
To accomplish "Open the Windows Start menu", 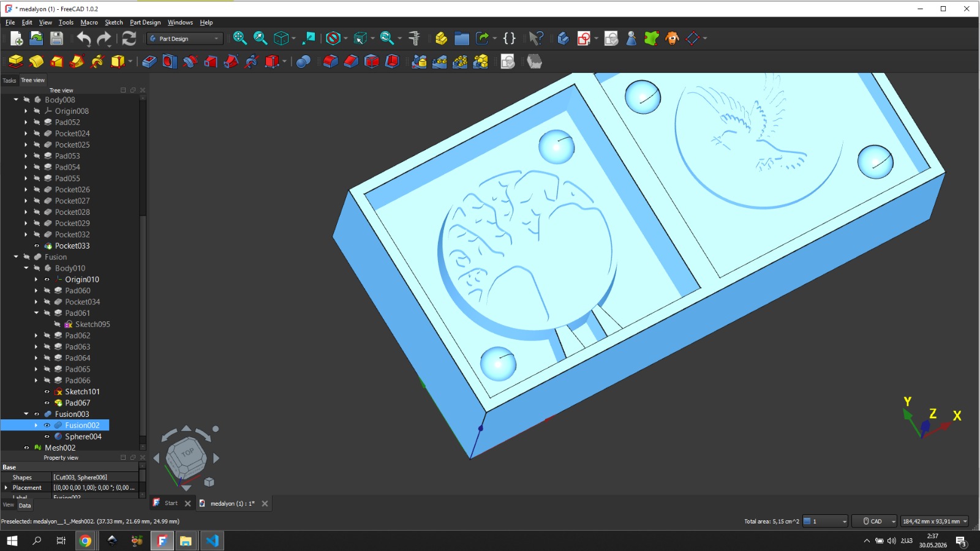I will coord(12,541).
